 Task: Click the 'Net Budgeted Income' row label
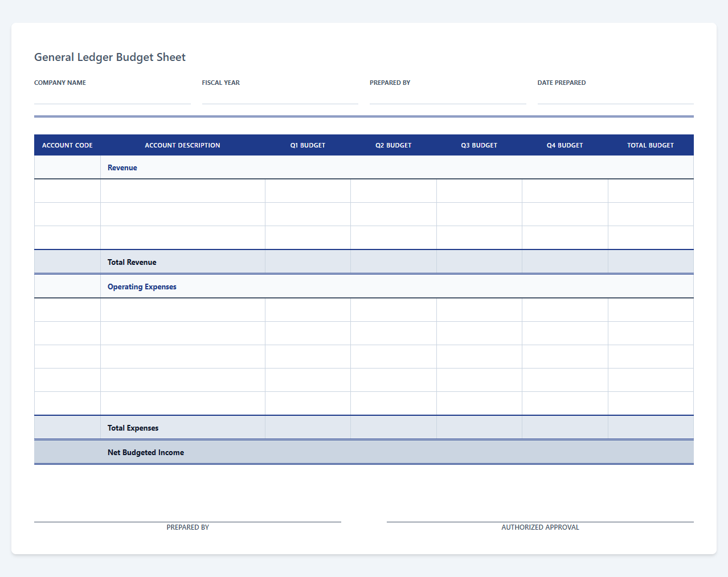pos(146,452)
